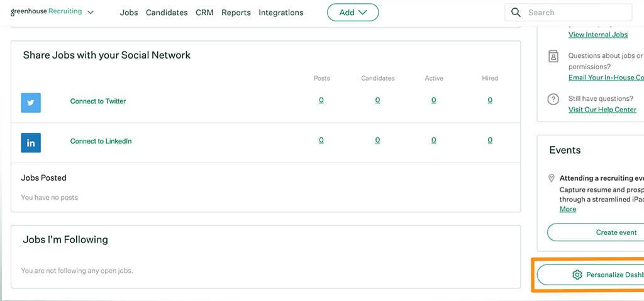The height and width of the screenshot is (301, 644).
Task: Select the Reports menu item
Action: click(236, 13)
